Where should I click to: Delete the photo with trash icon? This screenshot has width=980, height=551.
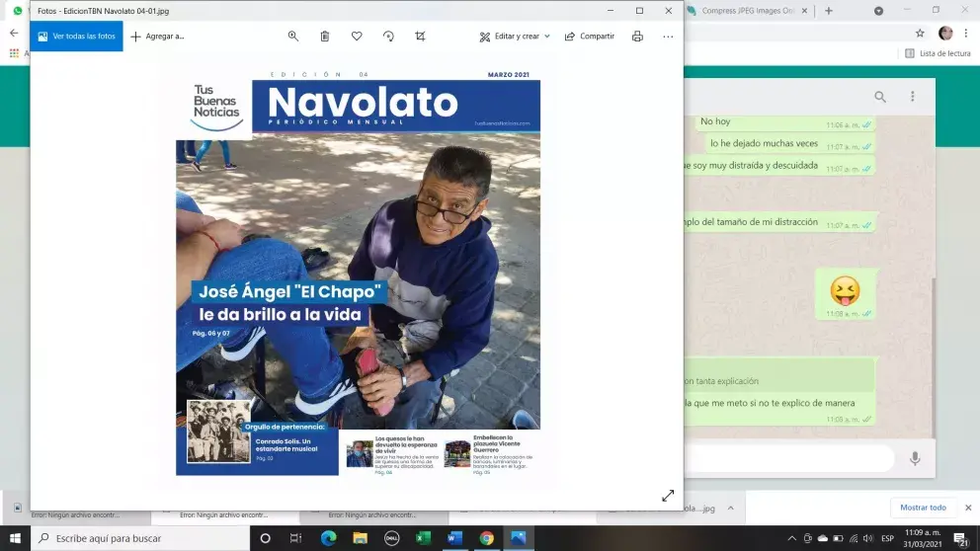325,37
